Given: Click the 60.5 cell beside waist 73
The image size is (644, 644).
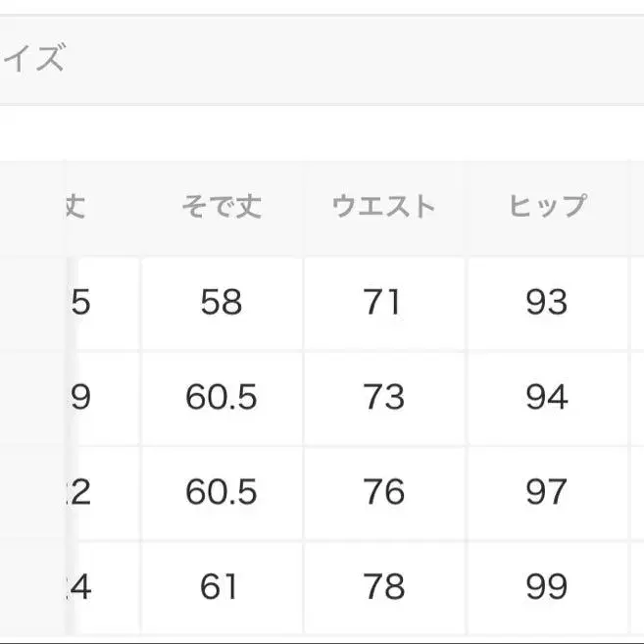Looking at the screenshot, I should point(222,397).
